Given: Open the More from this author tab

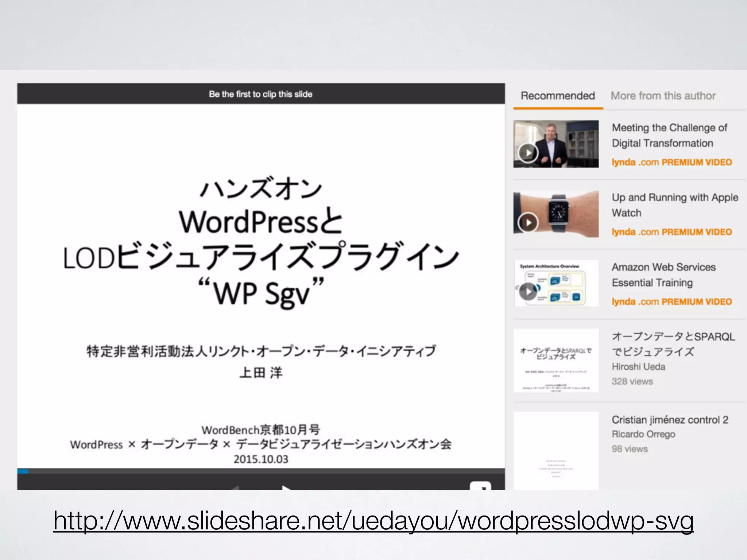Looking at the screenshot, I should [x=663, y=96].
